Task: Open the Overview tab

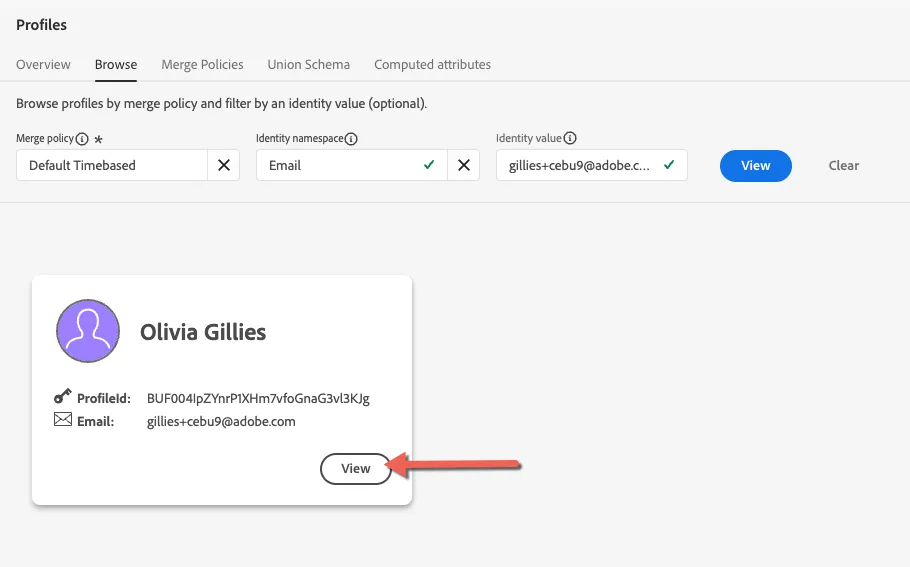Action: 43,64
